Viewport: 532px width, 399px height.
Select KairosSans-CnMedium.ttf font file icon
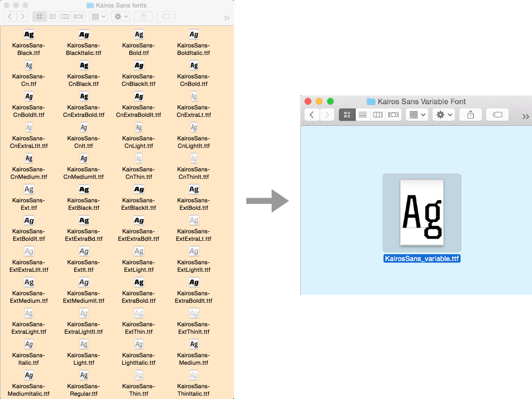pos(29,158)
